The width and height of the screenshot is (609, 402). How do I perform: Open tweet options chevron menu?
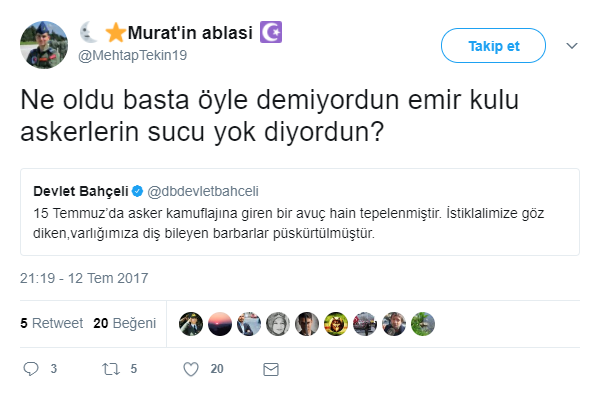[572, 46]
